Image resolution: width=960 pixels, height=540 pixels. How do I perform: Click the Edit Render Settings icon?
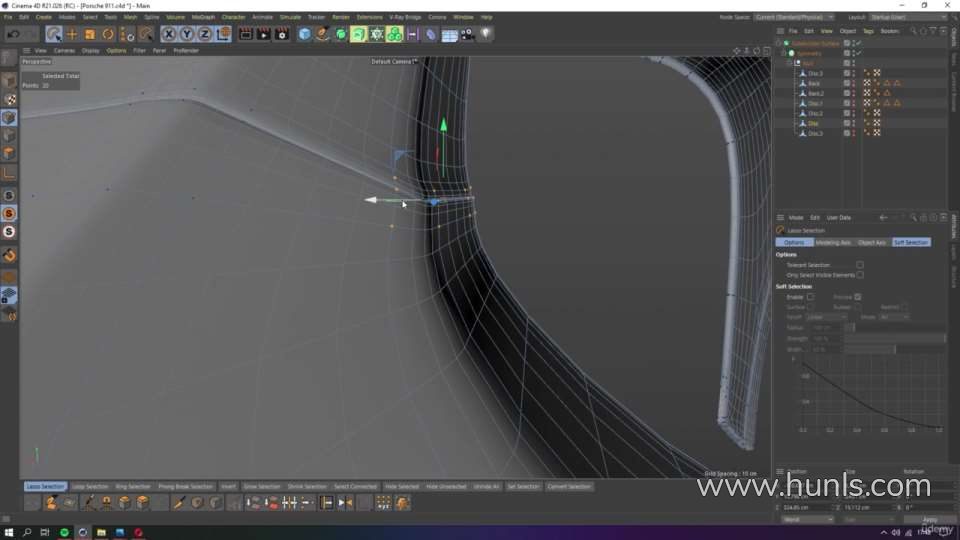coord(282,34)
